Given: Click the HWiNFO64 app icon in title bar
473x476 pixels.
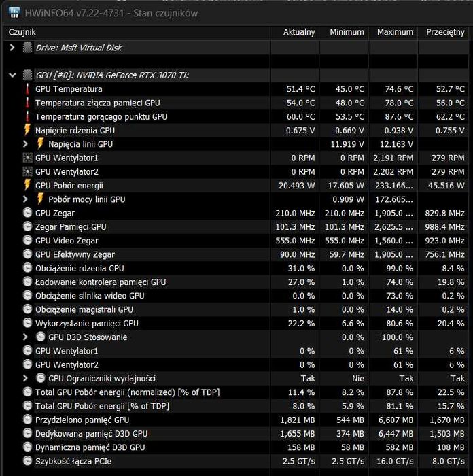Looking at the screenshot, I should (14, 13).
